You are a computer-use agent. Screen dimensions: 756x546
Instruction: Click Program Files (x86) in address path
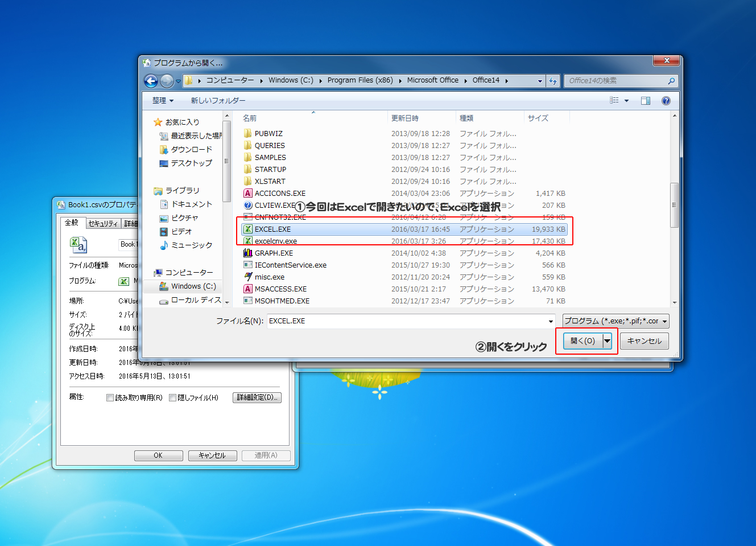360,80
